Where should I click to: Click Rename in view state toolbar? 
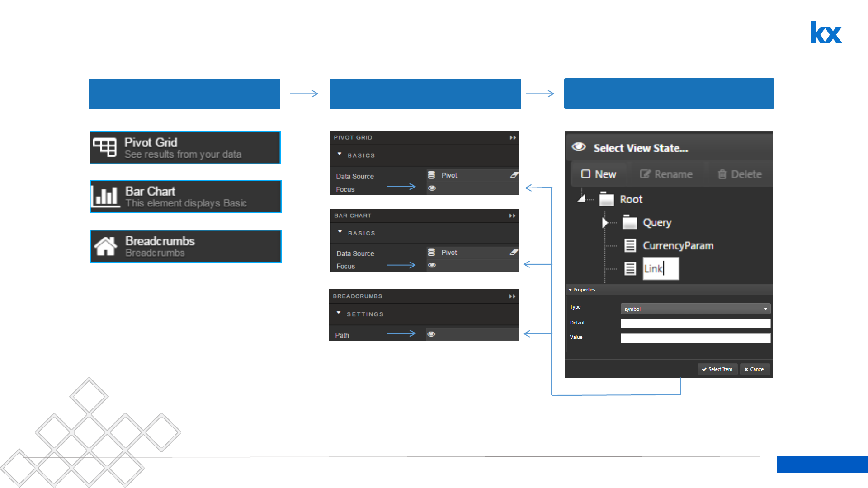(666, 174)
